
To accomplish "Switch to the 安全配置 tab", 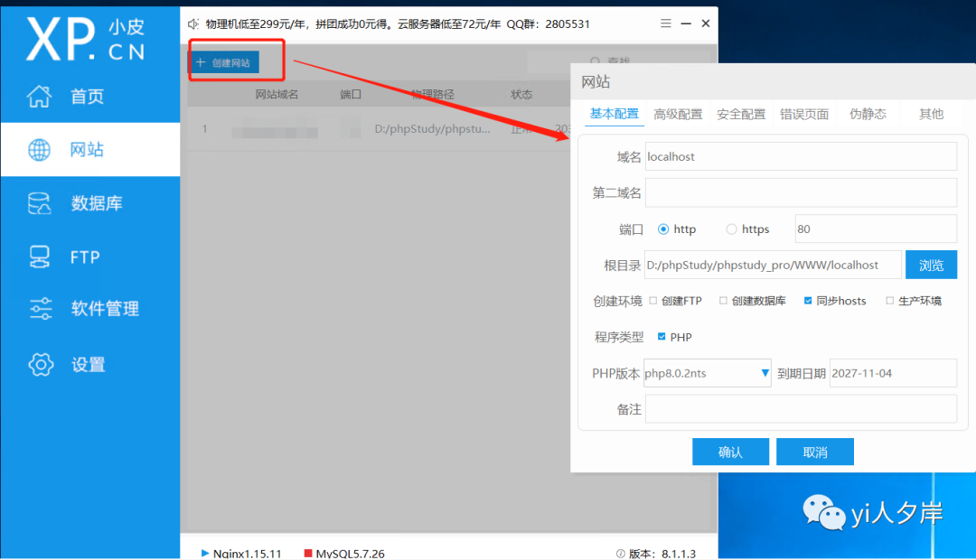I will tap(741, 114).
